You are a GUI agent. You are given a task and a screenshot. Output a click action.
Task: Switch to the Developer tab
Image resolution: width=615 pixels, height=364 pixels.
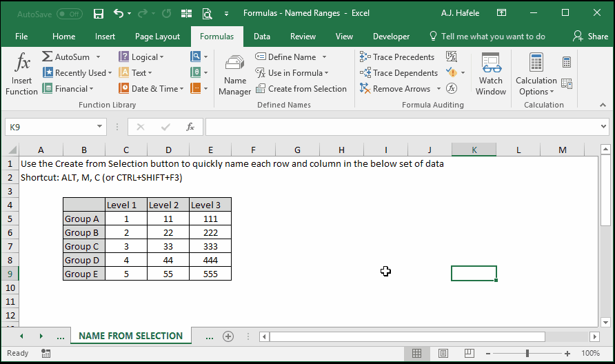(x=391, y=37)
